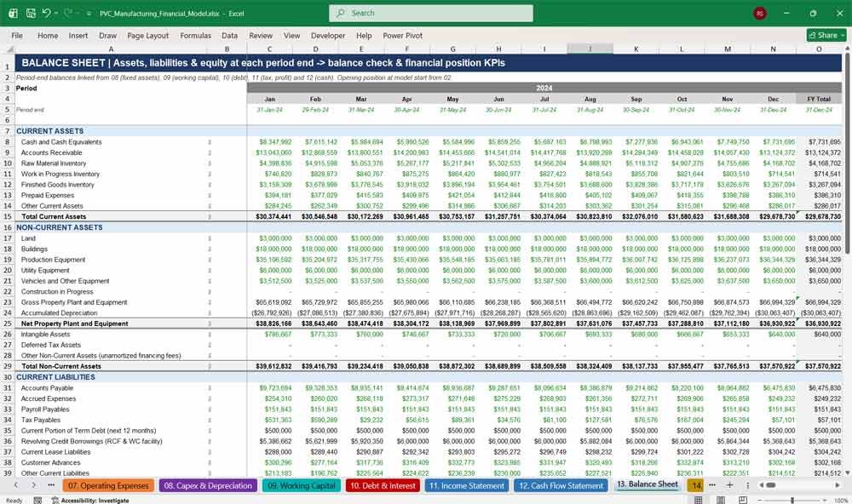Zoom out with the minus button
This screenshot has width=852, height=504.
point(760,500)
